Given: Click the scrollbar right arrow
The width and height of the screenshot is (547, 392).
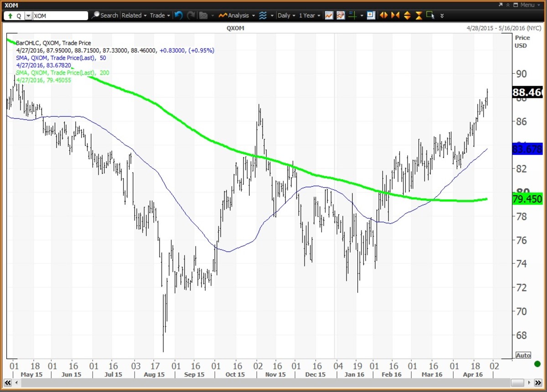Looking at the screenshot, I should point(530,383).
